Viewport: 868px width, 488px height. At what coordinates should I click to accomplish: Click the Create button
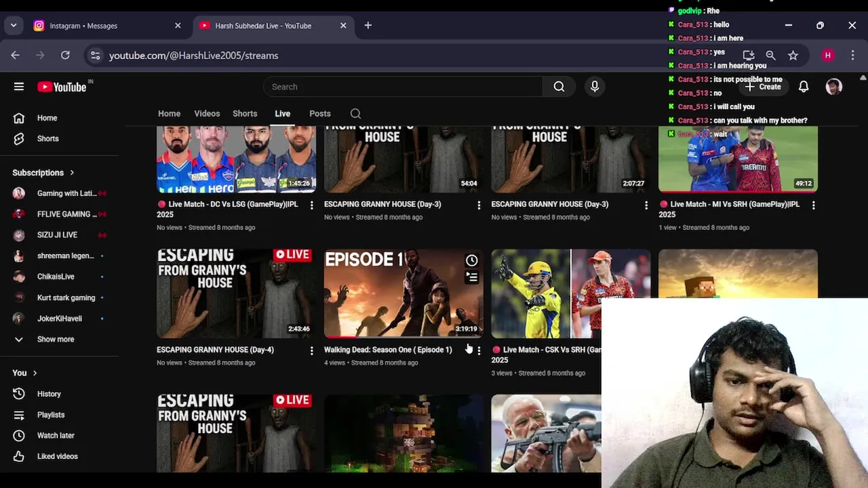tap(763, 87)
